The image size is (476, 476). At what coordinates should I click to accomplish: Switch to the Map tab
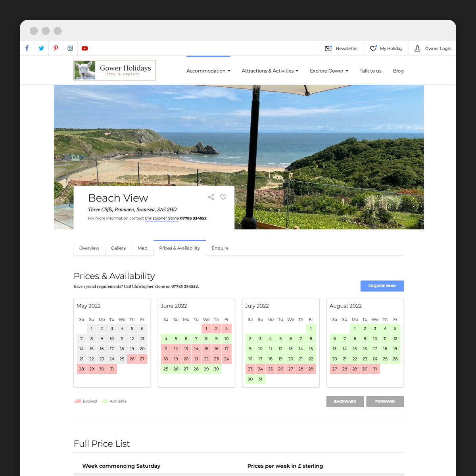(142, 248)
